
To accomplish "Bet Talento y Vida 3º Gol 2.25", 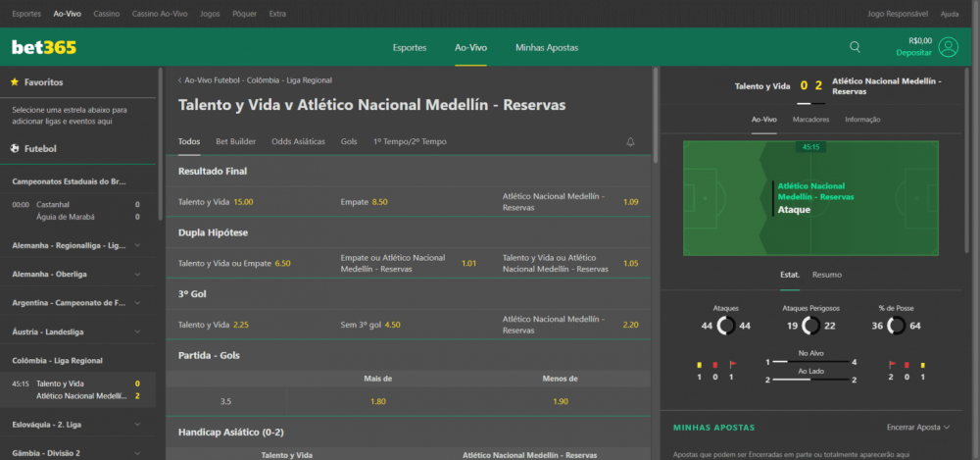I will pos(246,325).
